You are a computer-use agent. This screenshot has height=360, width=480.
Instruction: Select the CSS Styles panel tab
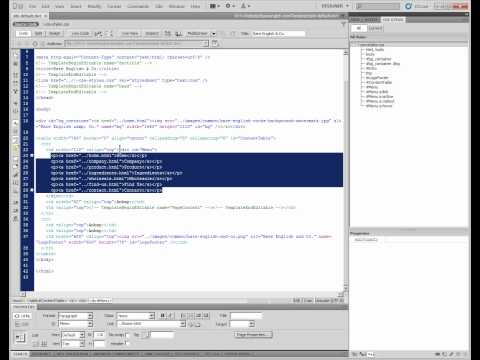pos(393,20)
